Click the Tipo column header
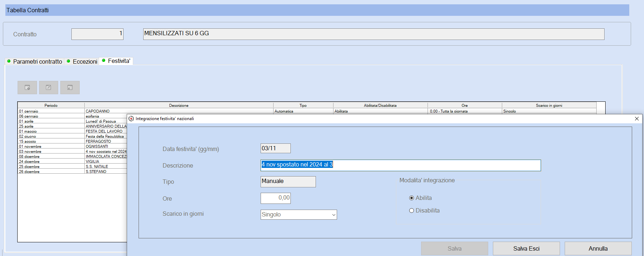Viewport: 644px width, 256px height. coord(303,105)
